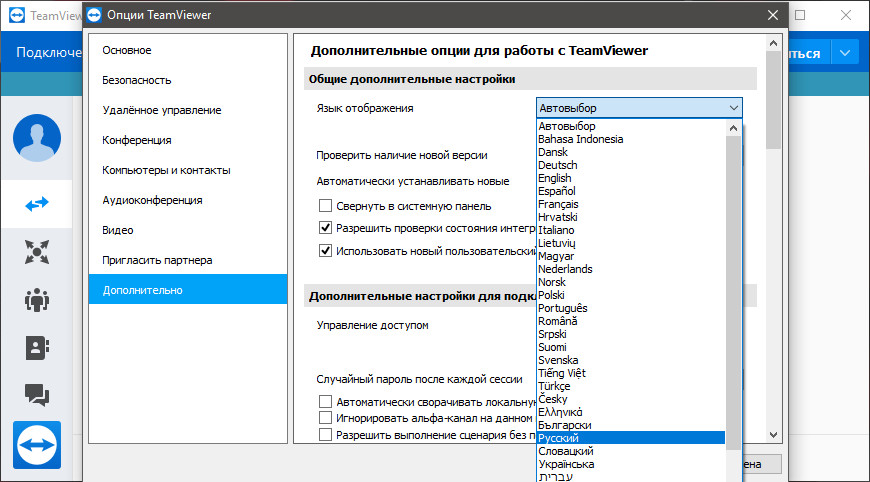Image resolution: width=870 pixels, height=482 pixels.
Task: Collapse the 'Язык отображения' Автовыбор combo box
Action: click(639, 108)
